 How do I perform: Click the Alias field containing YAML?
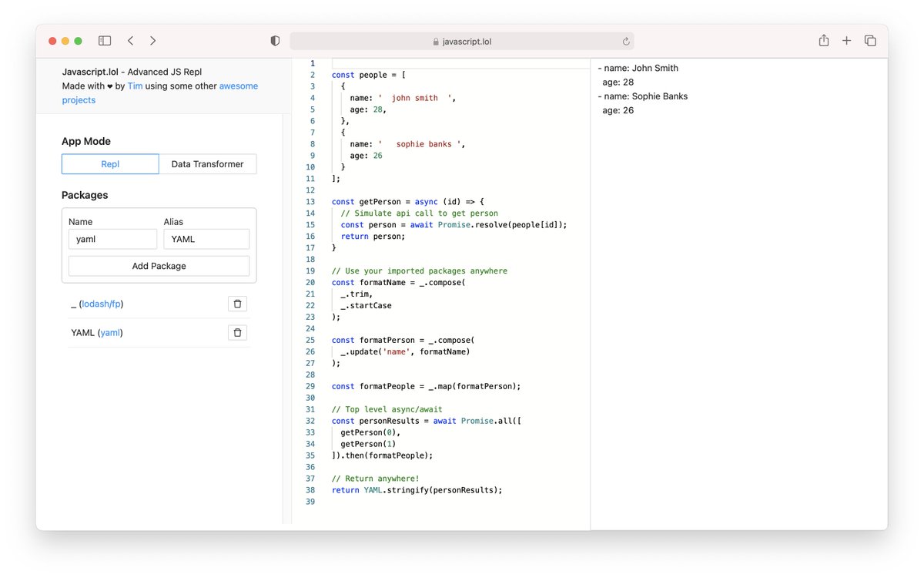[x=206, y=239]
